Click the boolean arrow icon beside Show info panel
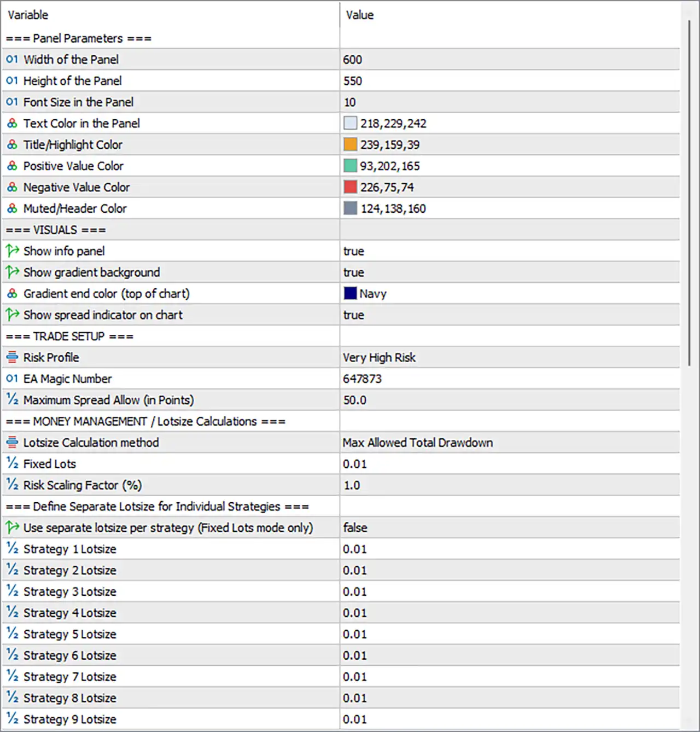 click(x=12, y=251)
